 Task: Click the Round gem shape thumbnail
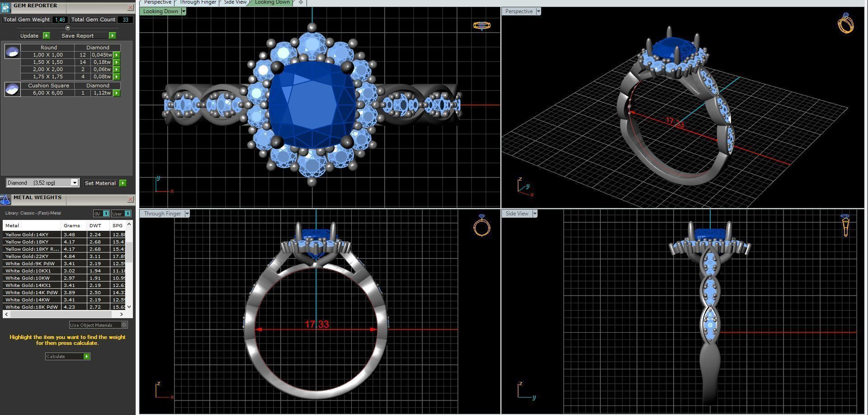pos(12,52)
